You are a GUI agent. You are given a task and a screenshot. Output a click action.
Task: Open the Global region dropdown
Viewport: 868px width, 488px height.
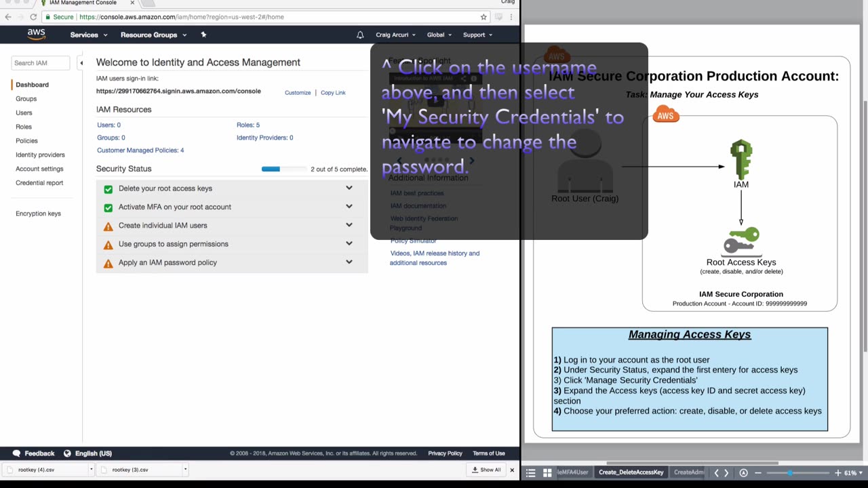[439, 35]
